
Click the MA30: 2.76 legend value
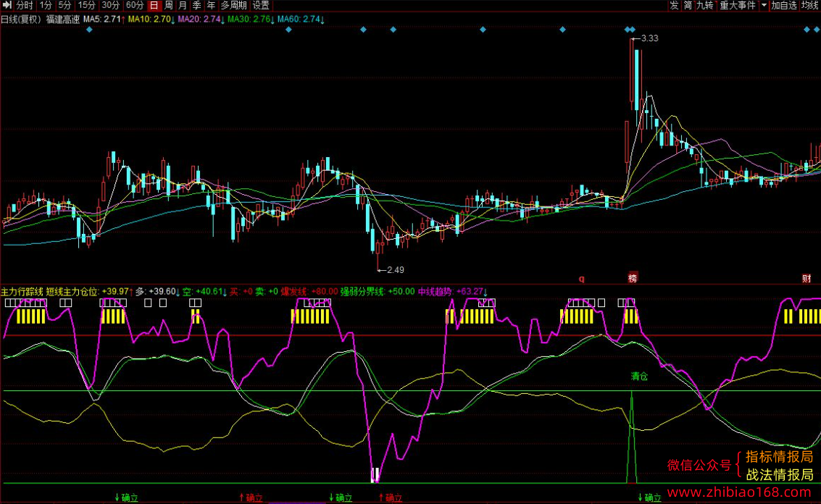coord(251,20)
